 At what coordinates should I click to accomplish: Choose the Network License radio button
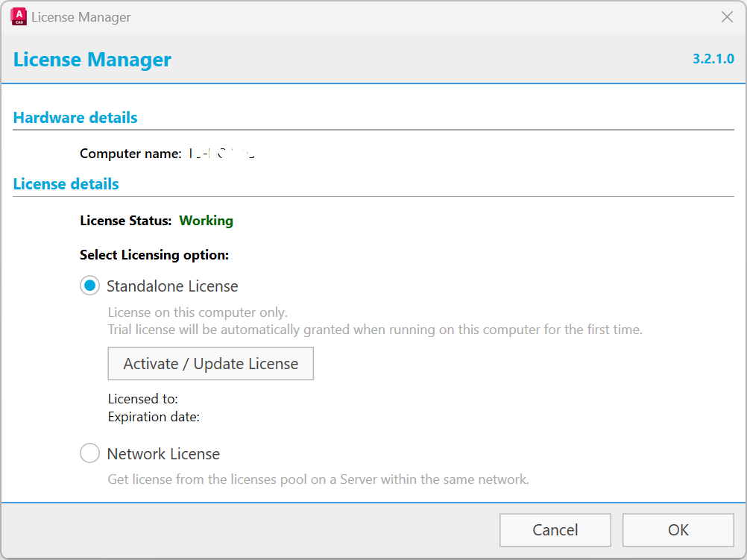coord(90,453)
